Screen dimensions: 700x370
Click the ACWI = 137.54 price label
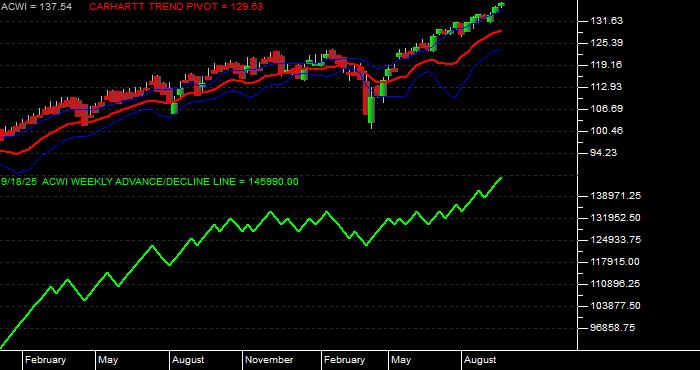coord(37,7)
